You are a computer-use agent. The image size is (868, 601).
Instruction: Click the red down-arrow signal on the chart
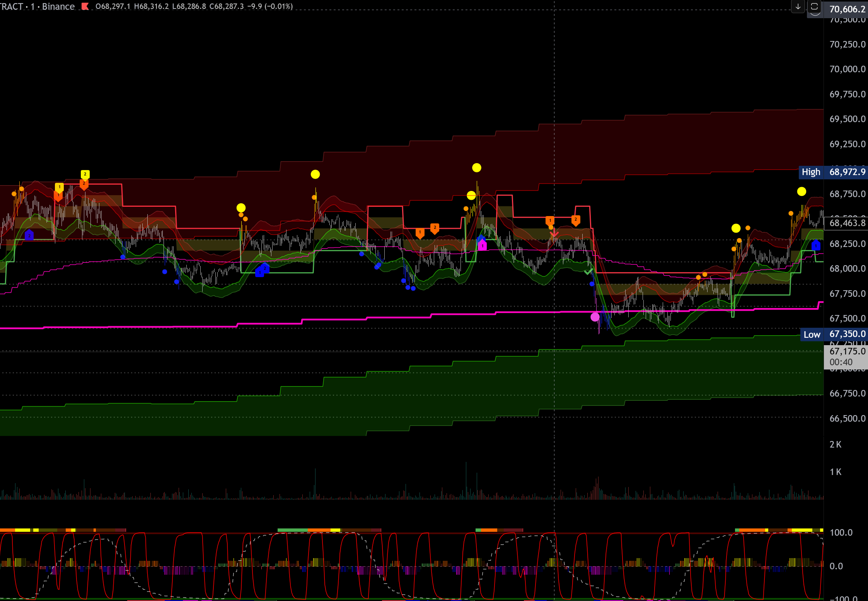click(554, 233)
